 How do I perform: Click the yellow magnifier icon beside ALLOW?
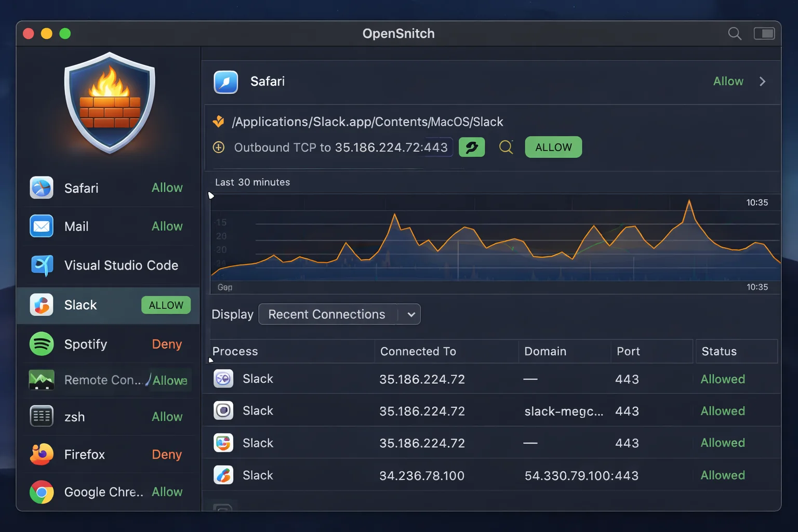[x=506, y=148]
